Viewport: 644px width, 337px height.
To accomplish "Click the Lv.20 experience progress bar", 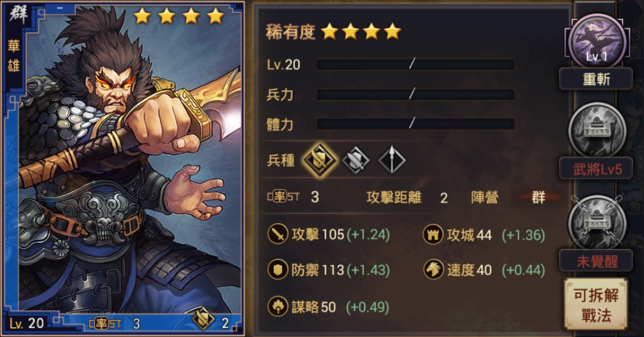I will (415, 65).
